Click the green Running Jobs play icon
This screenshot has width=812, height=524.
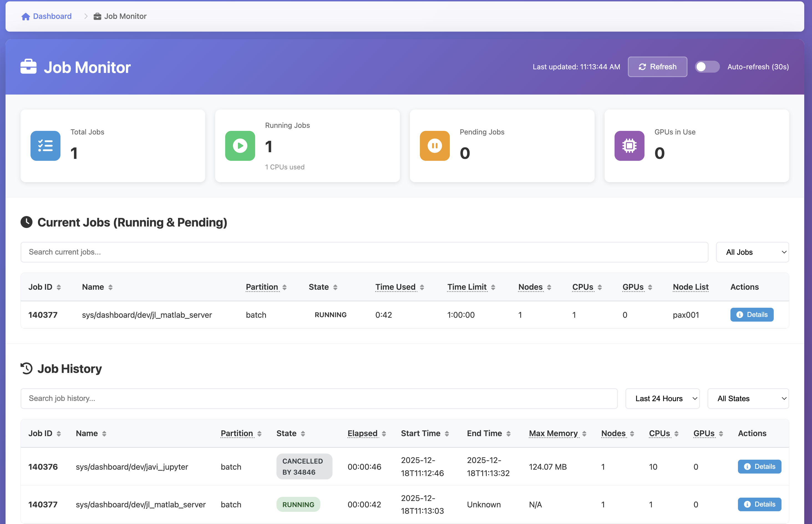(x=240, y=146)
